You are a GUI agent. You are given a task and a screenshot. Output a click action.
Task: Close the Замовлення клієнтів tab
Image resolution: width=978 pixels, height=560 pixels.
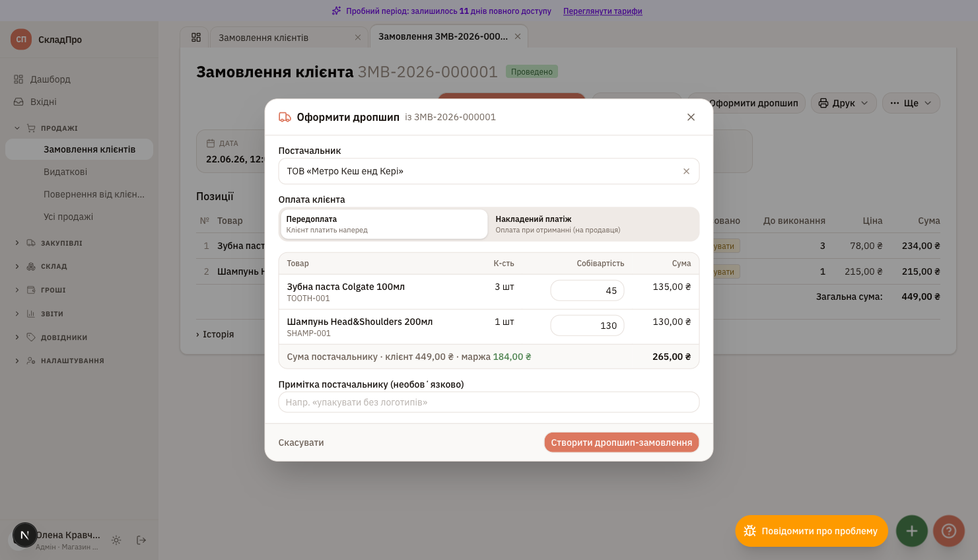click(x=358, y=38)
